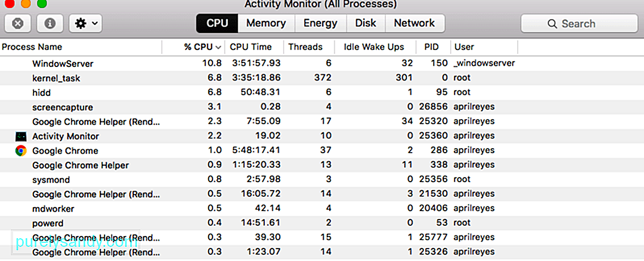Open the Network tab
The height and width of the screenshot is (261, 644).
click(x=415, y=23)
